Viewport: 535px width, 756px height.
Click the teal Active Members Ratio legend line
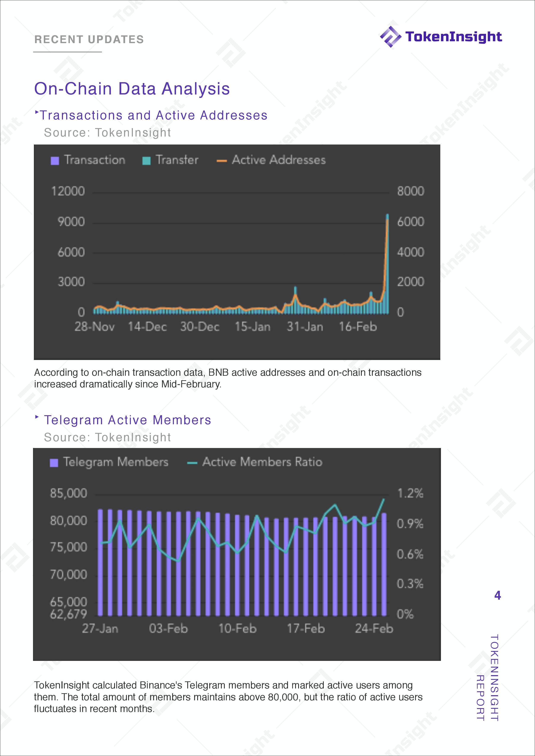point(192,463)
